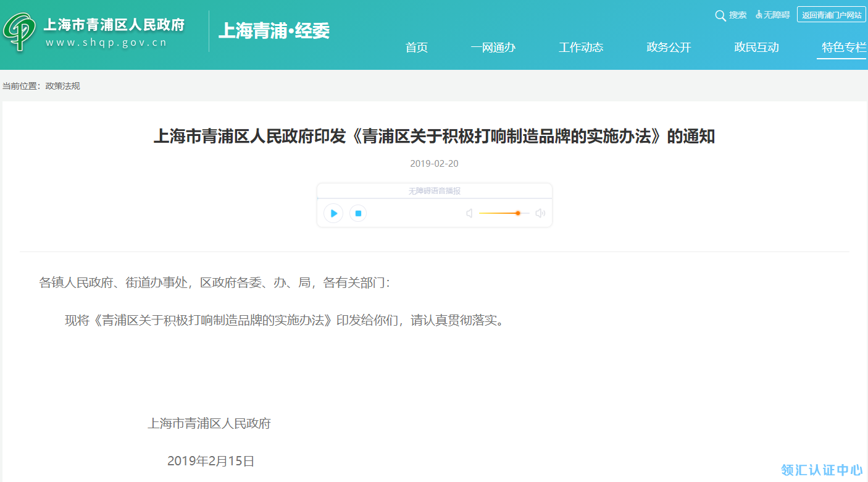This screenshot has height=482, width=868.
Task: Open the 首页 menu item
Action: coord(416,48)
